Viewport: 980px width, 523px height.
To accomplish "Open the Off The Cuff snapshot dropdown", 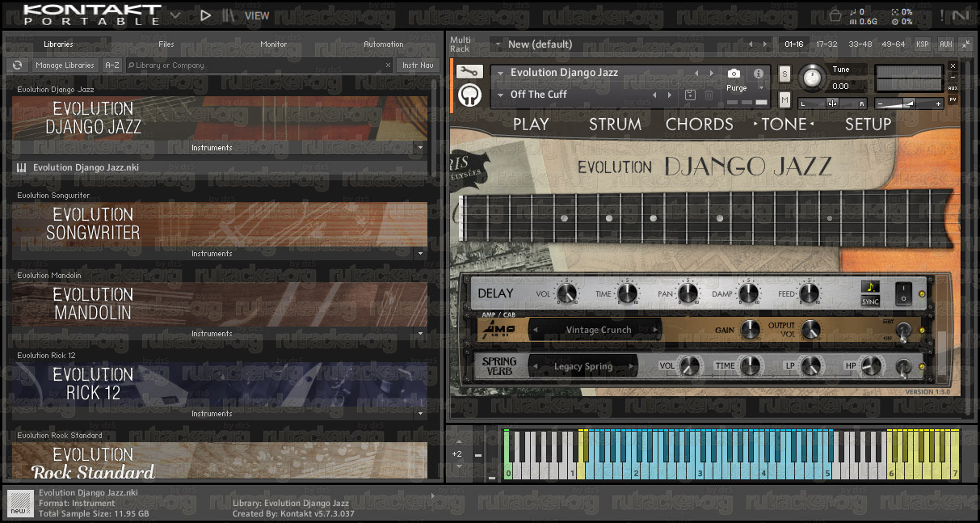I will 501,95.
